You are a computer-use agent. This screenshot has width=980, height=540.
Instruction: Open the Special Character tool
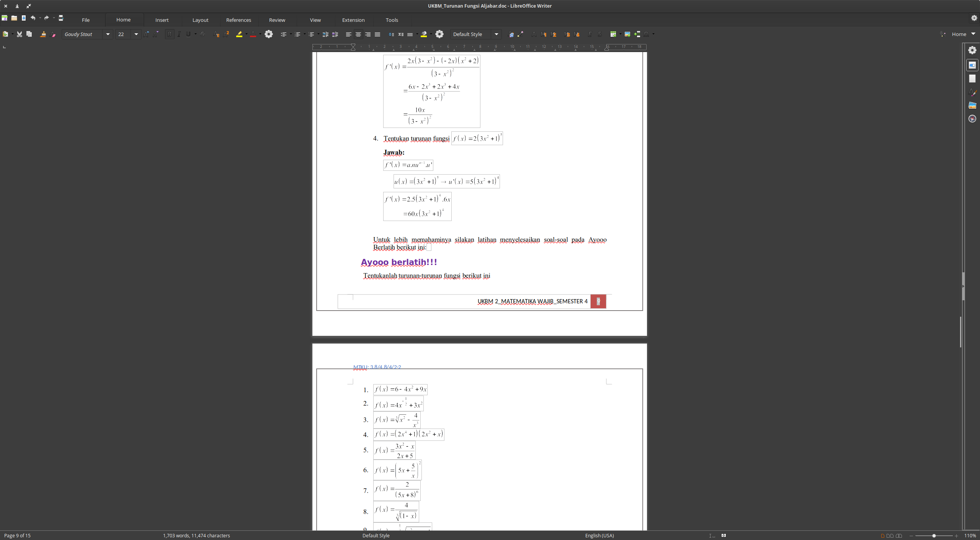(x=646, y=34)
